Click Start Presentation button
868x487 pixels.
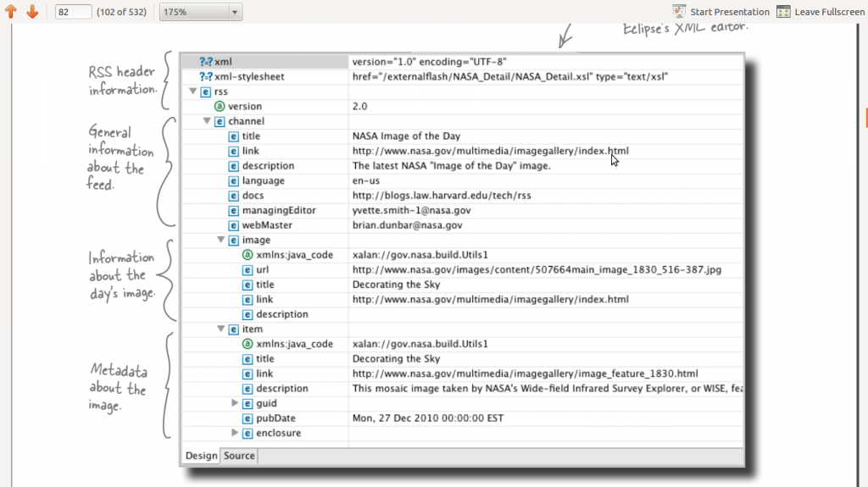(721, 12)
